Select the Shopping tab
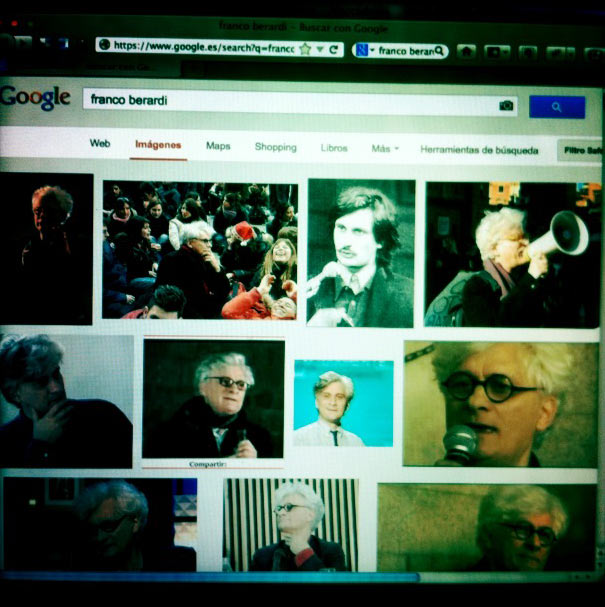 pyautogui.click(x=275, y=147)
